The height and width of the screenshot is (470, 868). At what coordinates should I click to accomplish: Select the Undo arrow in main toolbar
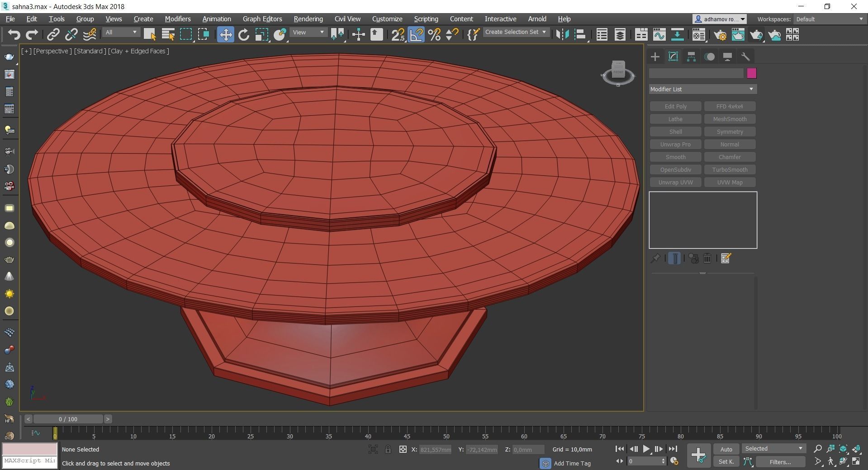tap(14, 35)
